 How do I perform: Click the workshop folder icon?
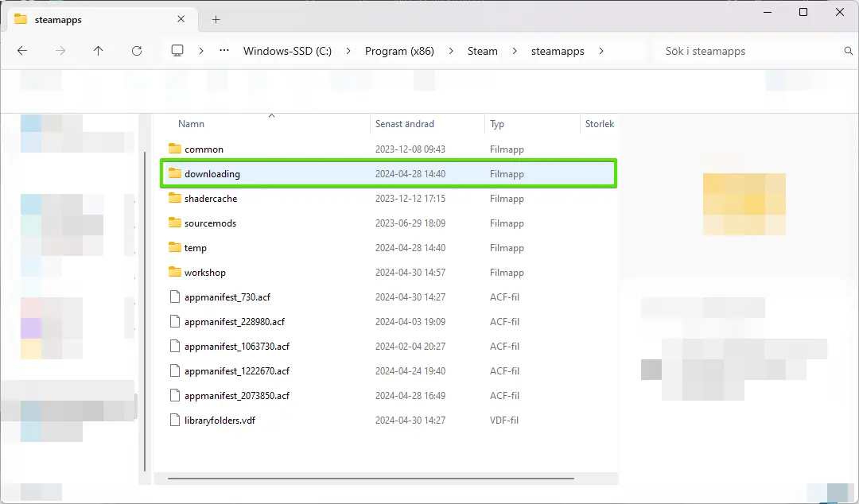coord(175,272)
